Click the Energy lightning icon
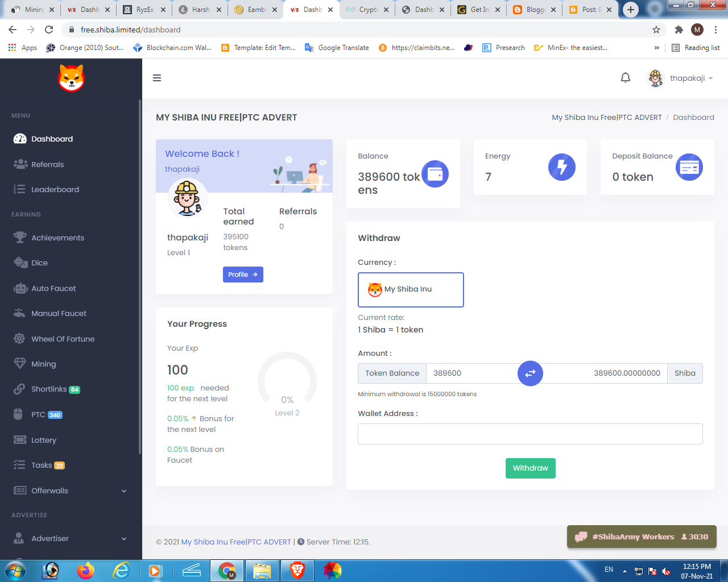The width and height of the screenshot is (728, 582). tap(562, 167)
